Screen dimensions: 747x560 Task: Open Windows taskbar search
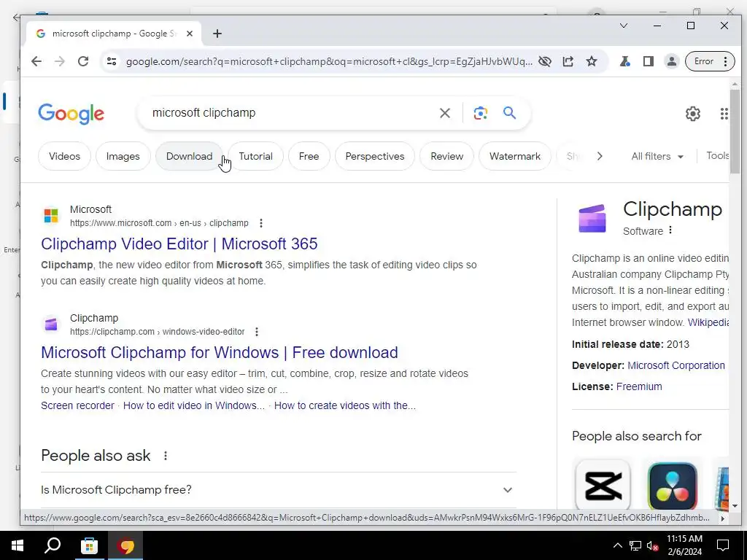[53, 545]
